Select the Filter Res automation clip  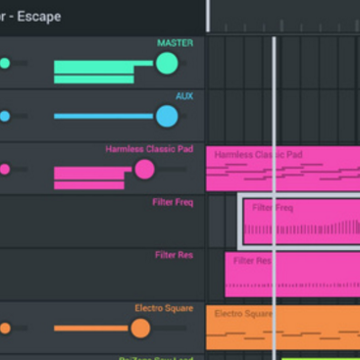tap(292, 274)
